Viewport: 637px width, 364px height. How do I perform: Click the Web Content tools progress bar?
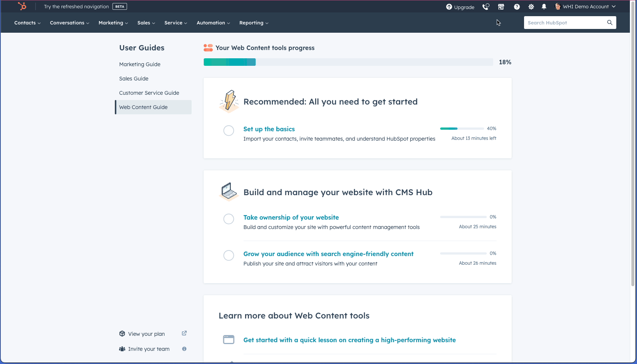tap(348, 62)
